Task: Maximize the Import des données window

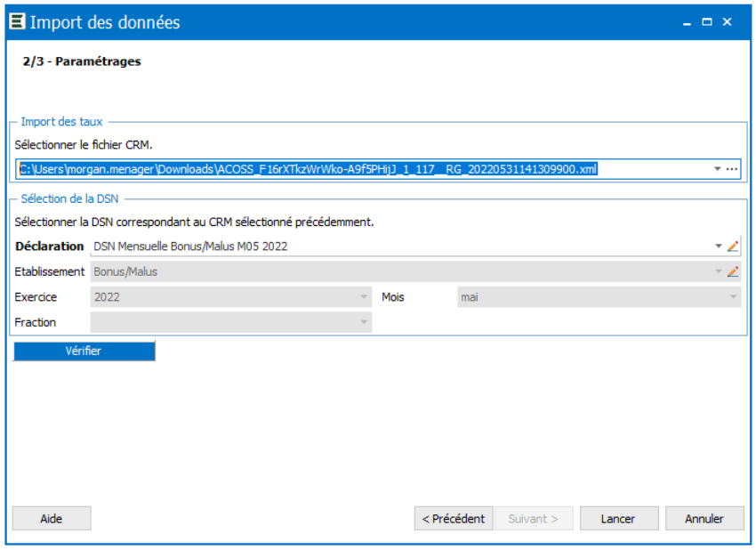Action: 707,21
